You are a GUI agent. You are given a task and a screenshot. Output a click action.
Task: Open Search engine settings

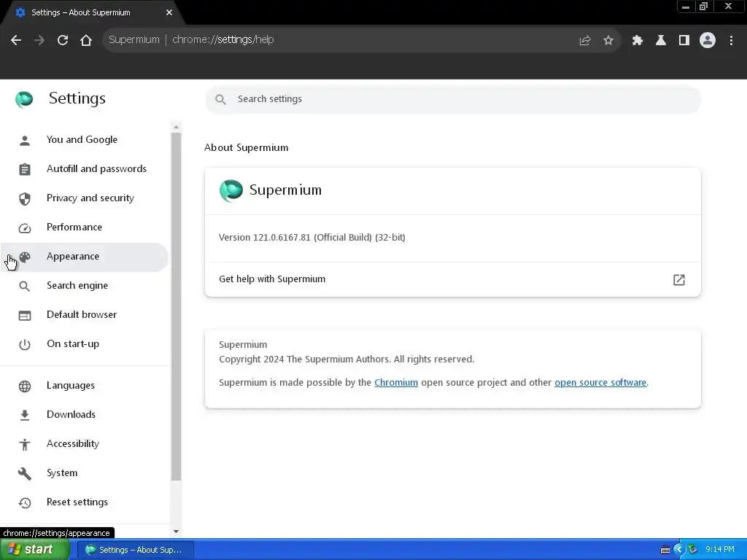(84, 286)
